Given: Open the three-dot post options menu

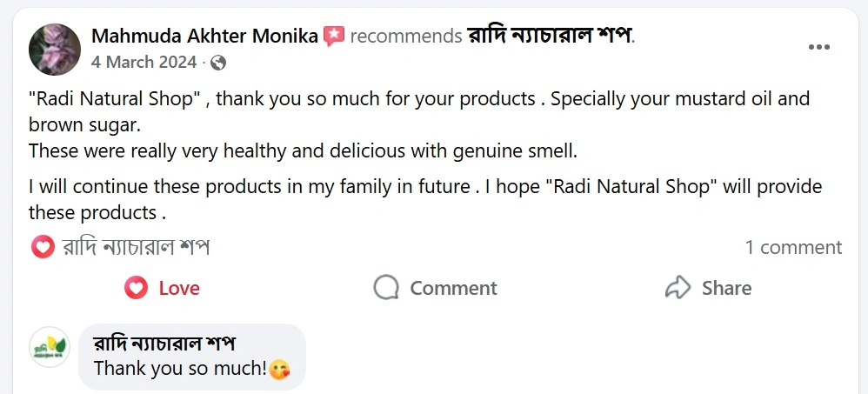Looking at the screenshot, I should point(818,48).
